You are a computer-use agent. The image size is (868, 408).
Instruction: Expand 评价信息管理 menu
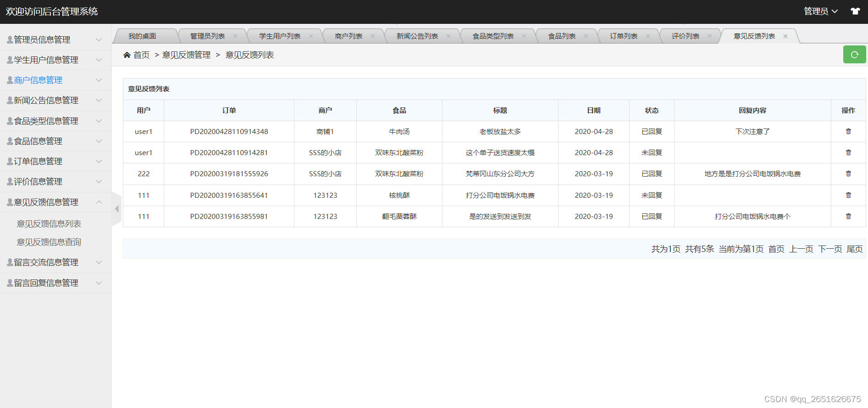click(x=55, y=182)
